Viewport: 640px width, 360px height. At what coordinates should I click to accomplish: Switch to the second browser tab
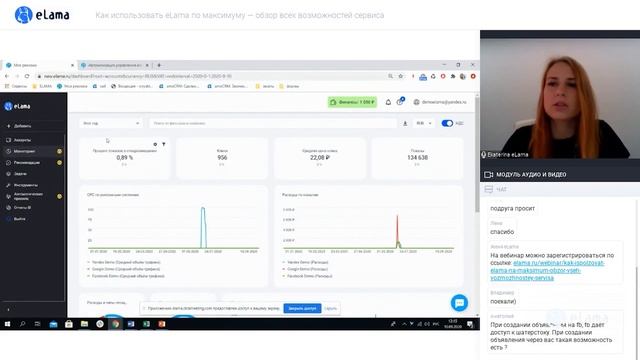115,65
